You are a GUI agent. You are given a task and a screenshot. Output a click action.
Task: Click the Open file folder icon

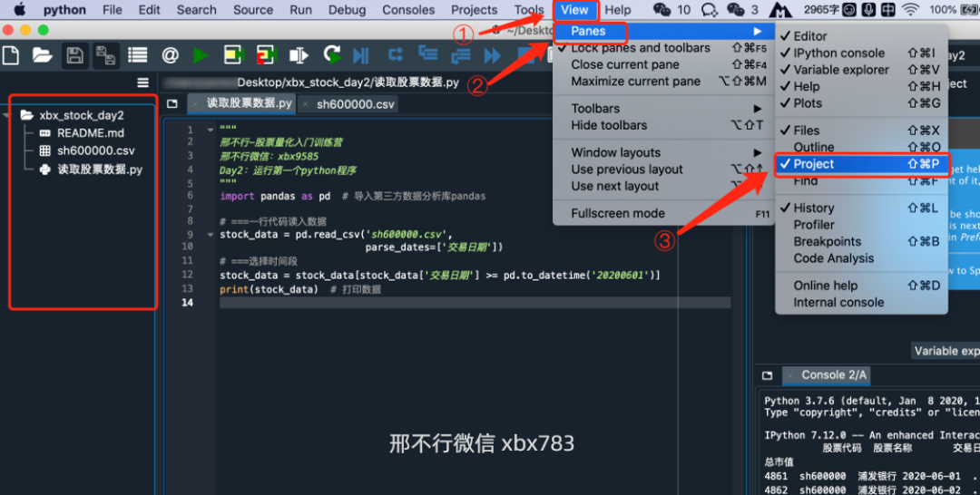point(42,55)
